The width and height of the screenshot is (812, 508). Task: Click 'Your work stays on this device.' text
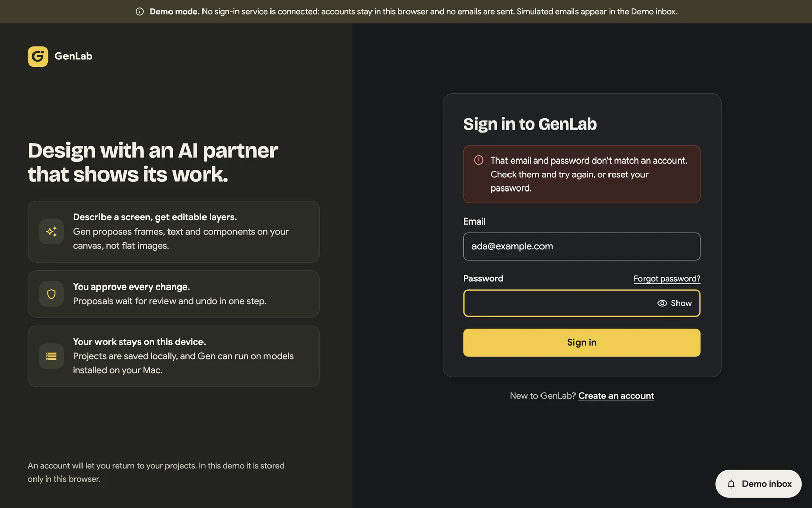(139, 342)
